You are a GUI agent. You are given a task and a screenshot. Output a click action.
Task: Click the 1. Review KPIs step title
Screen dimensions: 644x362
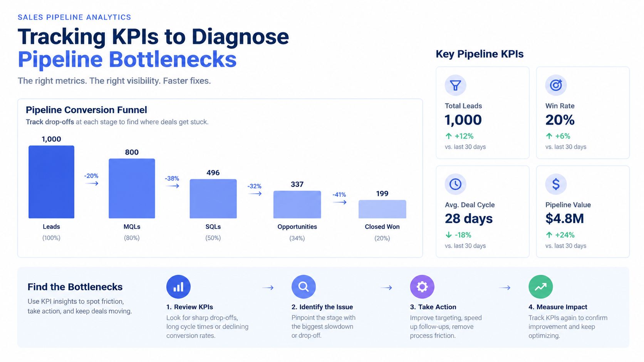190,307
